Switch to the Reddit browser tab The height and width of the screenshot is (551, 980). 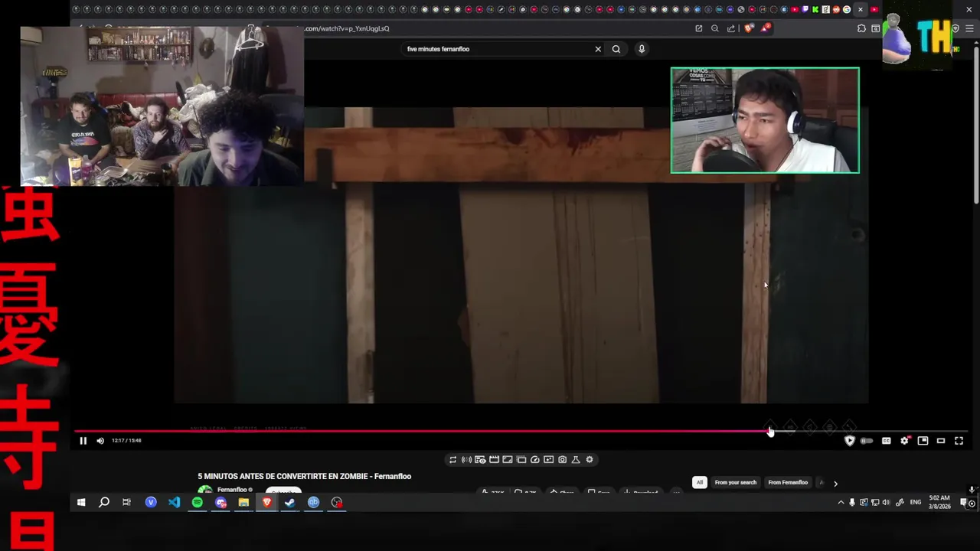836,9
